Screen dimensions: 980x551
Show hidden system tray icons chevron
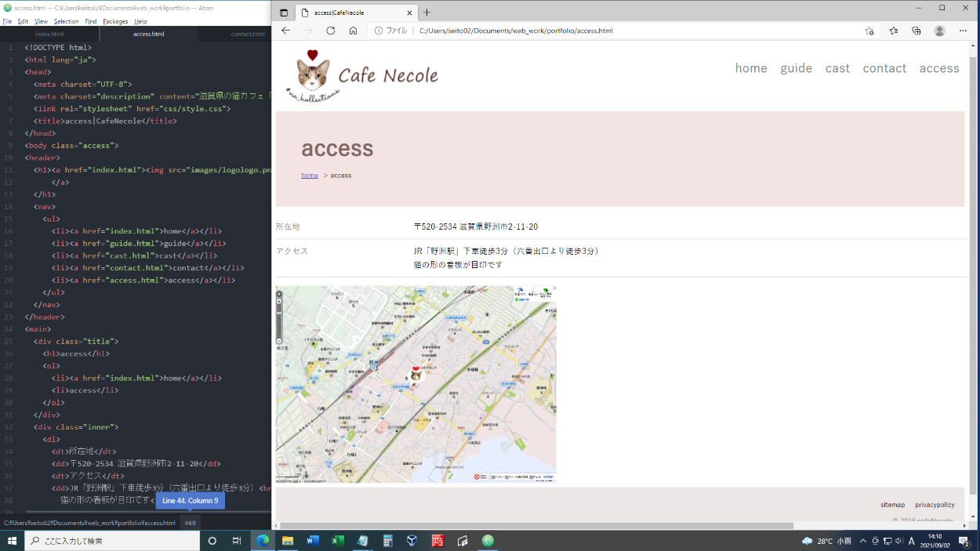click(x=863, y=541)
